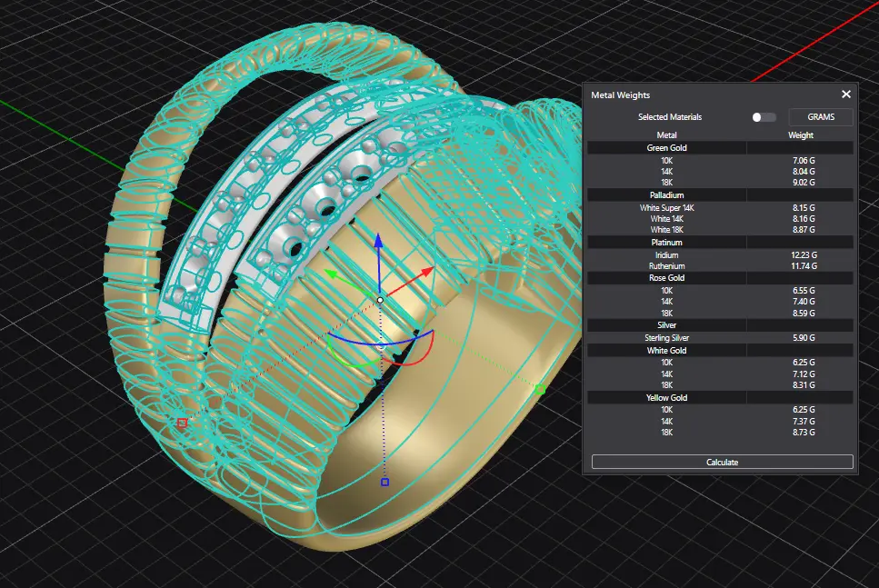
Task: Toggle the Selected Materials switch
Action: [x=764, y=117]
